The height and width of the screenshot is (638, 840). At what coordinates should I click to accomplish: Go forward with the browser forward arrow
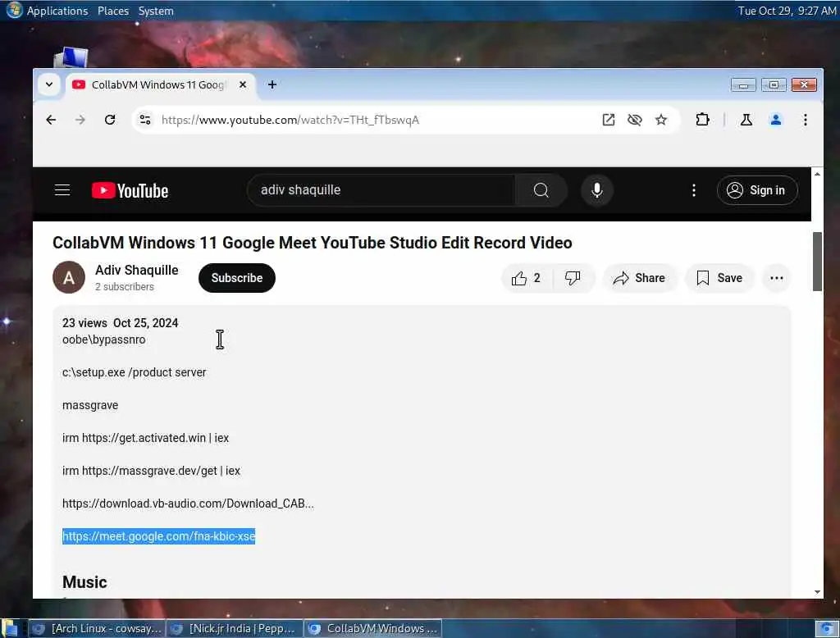pos(80,120)
